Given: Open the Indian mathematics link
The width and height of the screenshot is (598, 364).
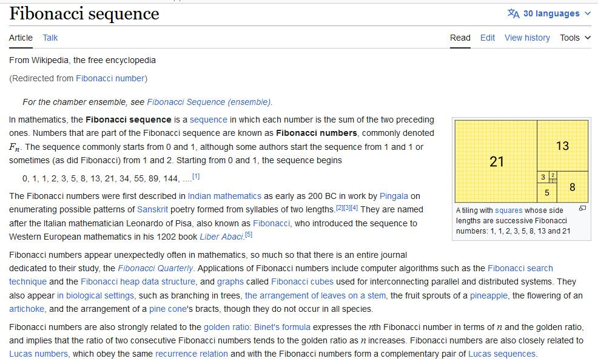Looking at the screenshot, I should (224, 196).
